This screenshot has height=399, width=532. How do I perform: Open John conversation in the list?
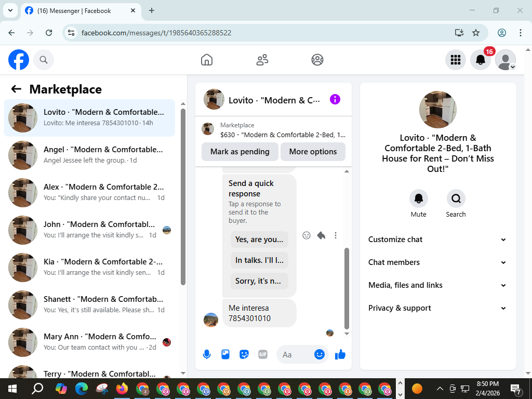pyautogui.click(x=89, y=230)
